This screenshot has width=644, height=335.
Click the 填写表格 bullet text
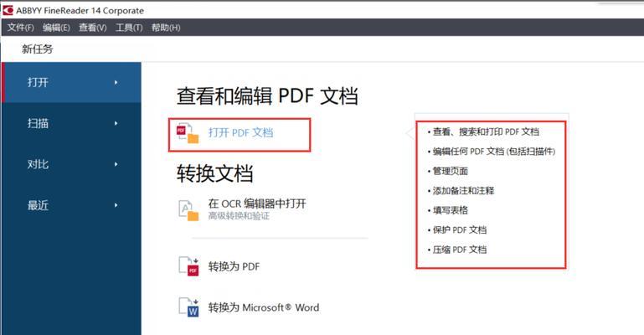coord(451,210)
